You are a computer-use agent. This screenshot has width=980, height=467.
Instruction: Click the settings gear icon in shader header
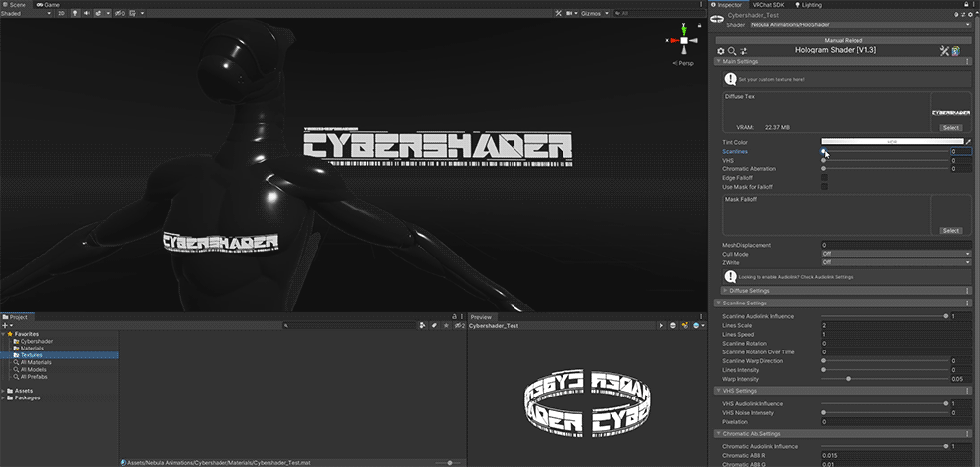pos(721,50)
